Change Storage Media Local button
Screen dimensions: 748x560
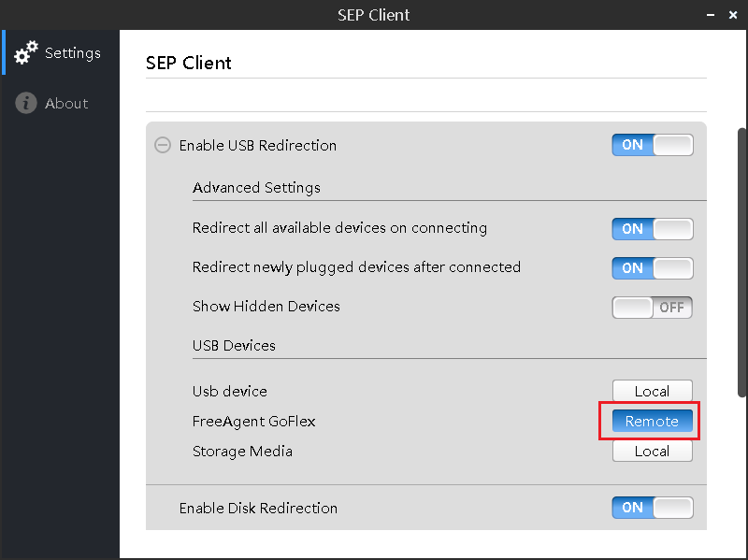pyautogui.click(x=652, y=452)
